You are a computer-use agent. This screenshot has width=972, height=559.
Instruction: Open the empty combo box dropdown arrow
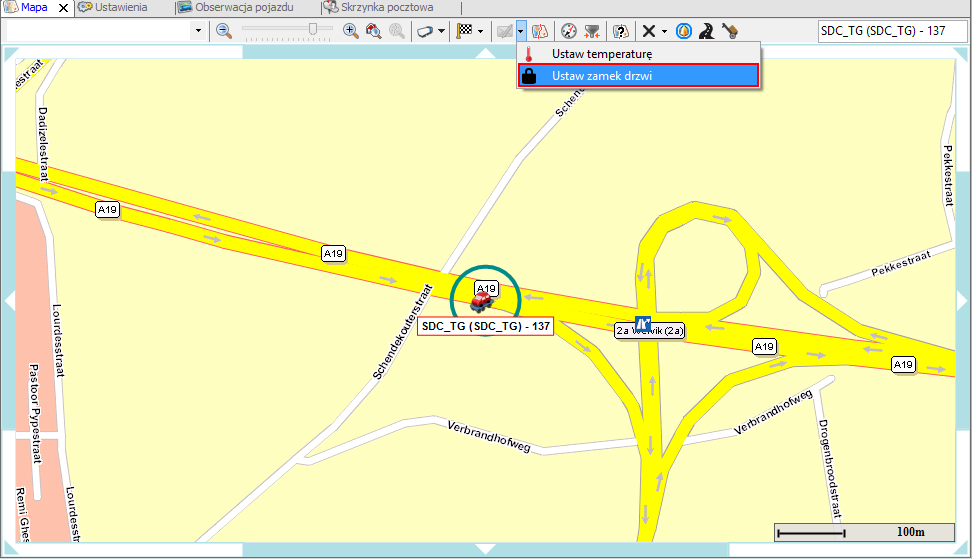pyautogui.click(x=197, y=31)
